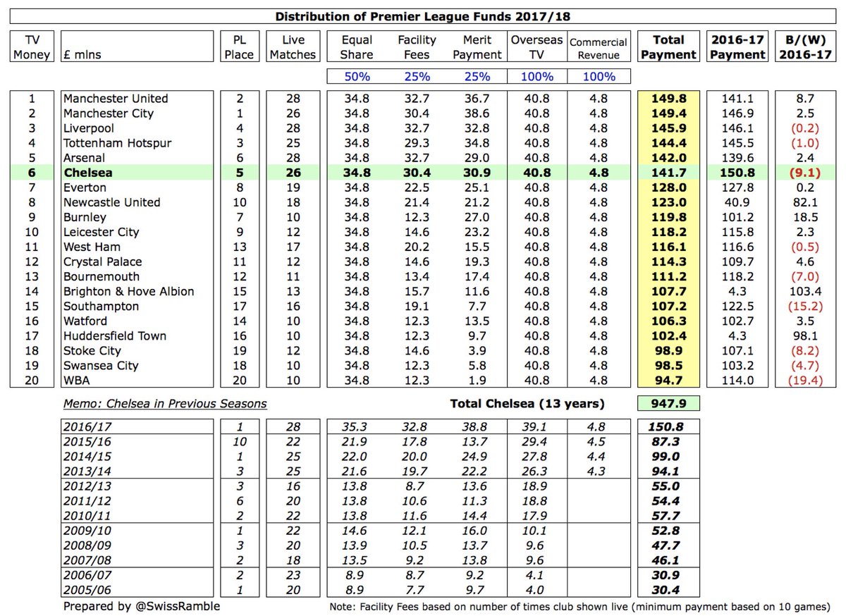Click the 'Arsenal' team name
Viewport: 846px width, 616px height.
(85, 158)
